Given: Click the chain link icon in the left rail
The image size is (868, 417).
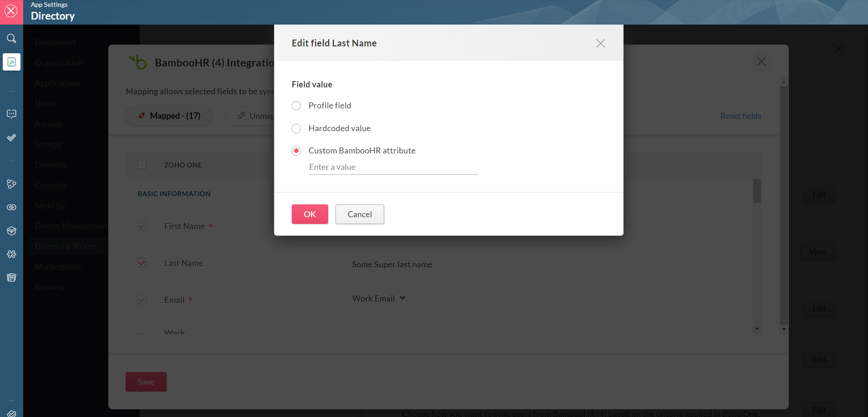Looking at the screenshot, I should pyautogui.click(x=11, y=207).
